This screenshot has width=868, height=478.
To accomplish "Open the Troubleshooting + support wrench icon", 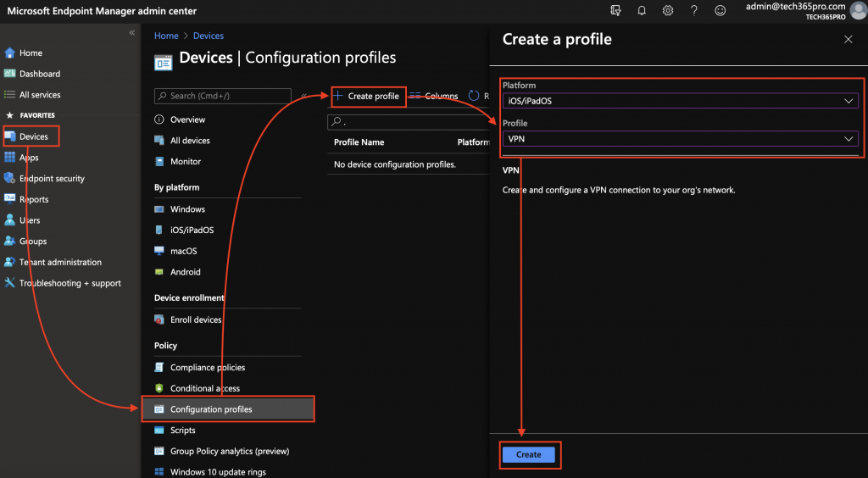I will [x=10, y=283].
